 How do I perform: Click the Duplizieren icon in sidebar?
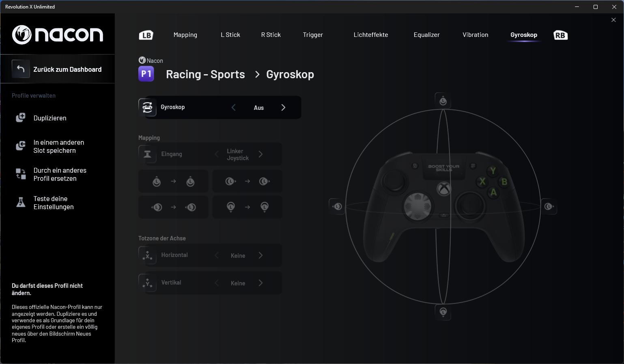tap(21, 118)
